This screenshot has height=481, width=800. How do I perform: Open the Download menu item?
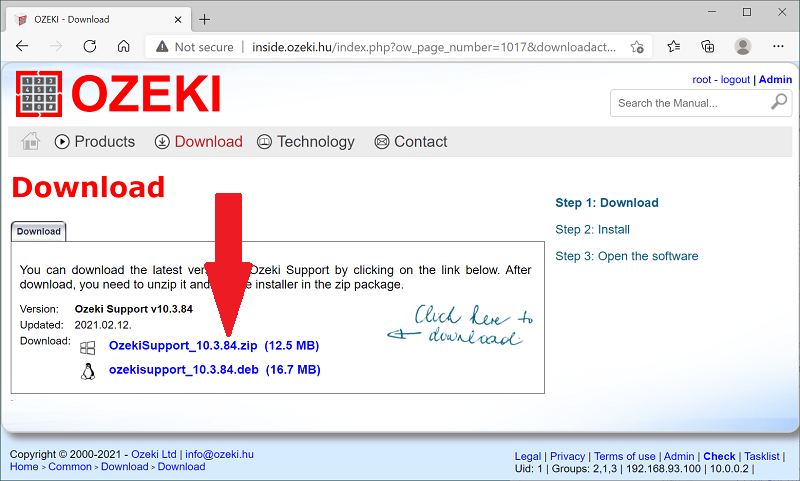pos(198,141)
